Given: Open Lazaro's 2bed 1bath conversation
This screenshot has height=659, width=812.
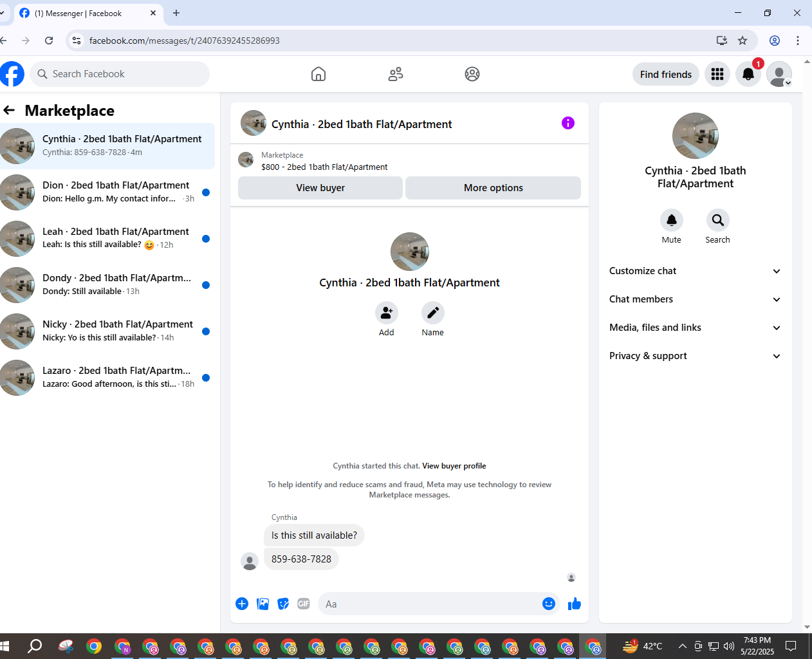Looking at the screenshot, I should [x=107, y=378].
